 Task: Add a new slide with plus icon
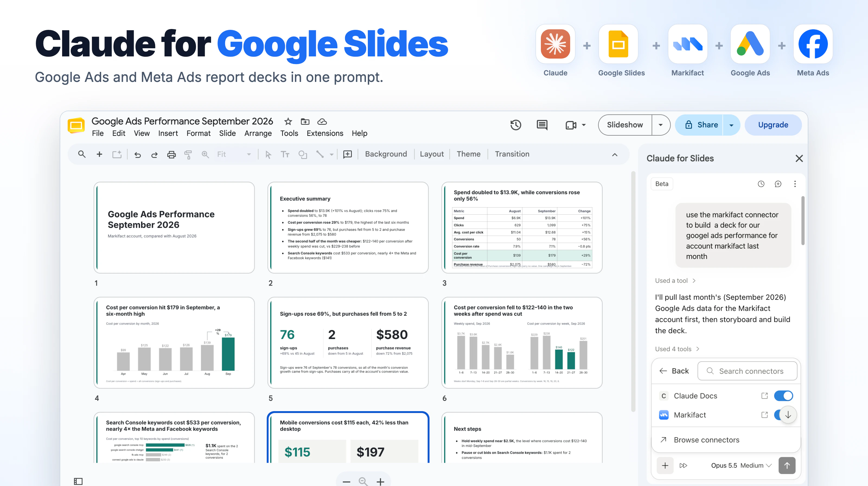pyautogui.click(x=99, y=154)
